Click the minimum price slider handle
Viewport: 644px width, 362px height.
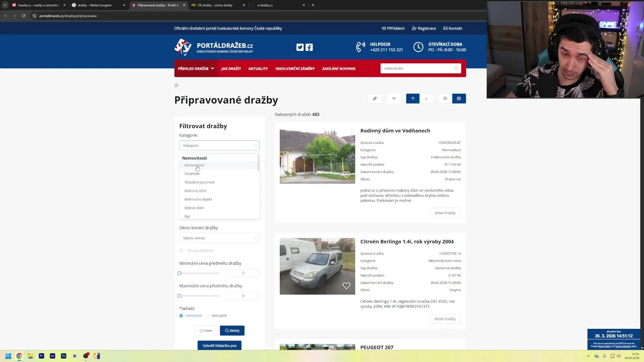179,273
